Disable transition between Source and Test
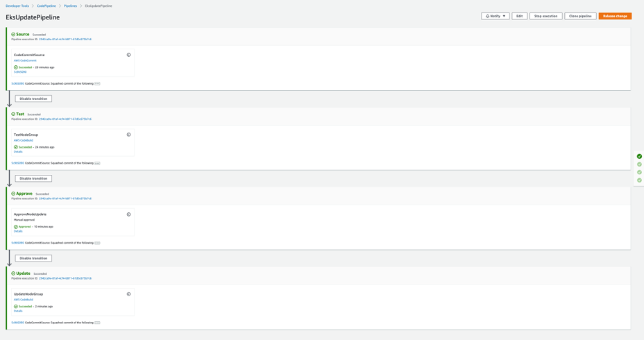The width and height of the screenshot is (644, 340). pyautogui.click(x=34, y=99)
